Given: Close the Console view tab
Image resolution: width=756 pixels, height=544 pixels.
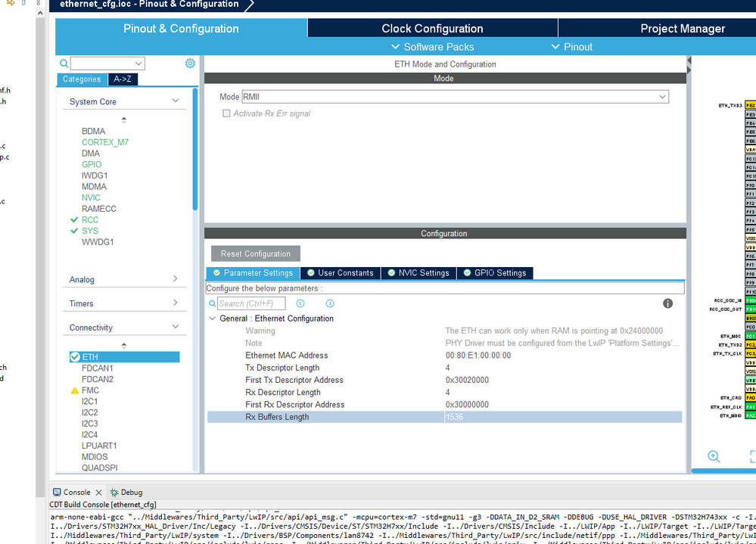Looking at the screenshot, I should [98, 493].
